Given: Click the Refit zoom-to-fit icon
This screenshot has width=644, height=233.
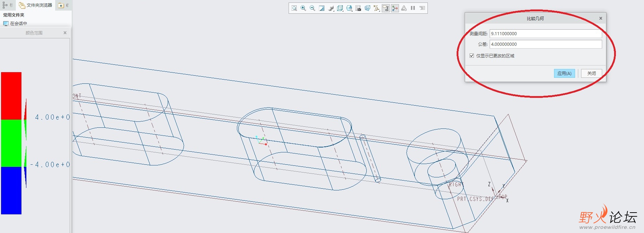Looking at the screenshot, I should click(x=294, y=8).
